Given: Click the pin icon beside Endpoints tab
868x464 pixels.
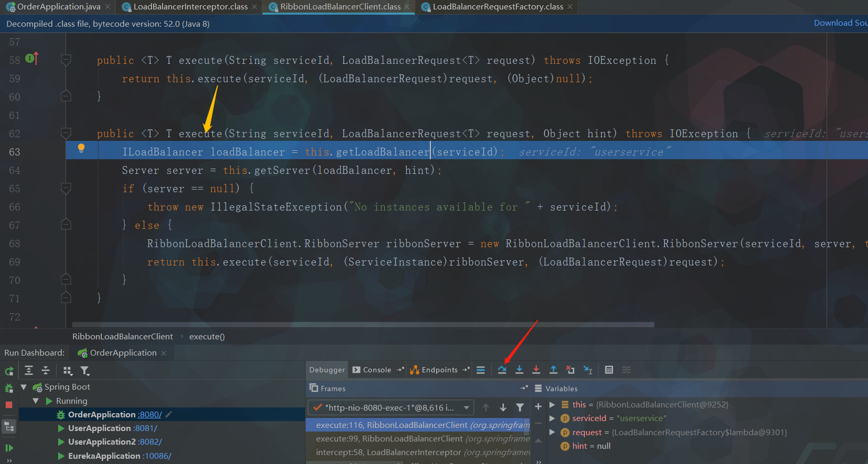Looking at the screenshot, I should tap(466, 370).
